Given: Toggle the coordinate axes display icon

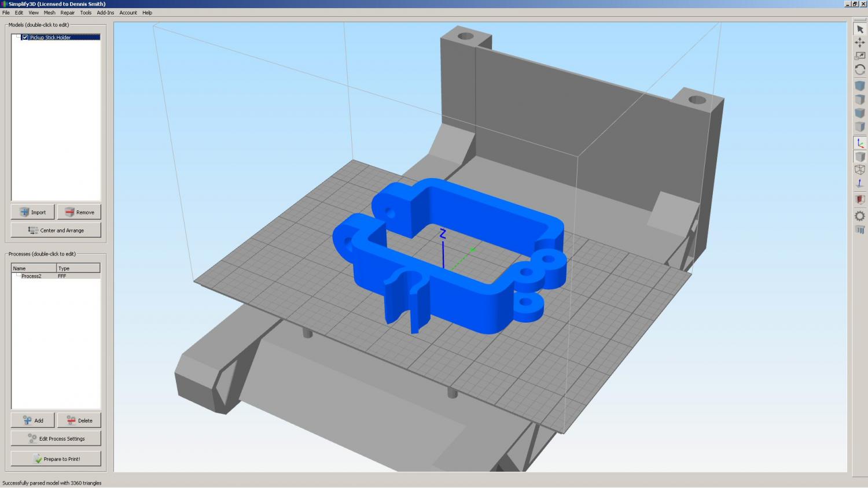Looking at the screenshot, I should tap(860, 143).
